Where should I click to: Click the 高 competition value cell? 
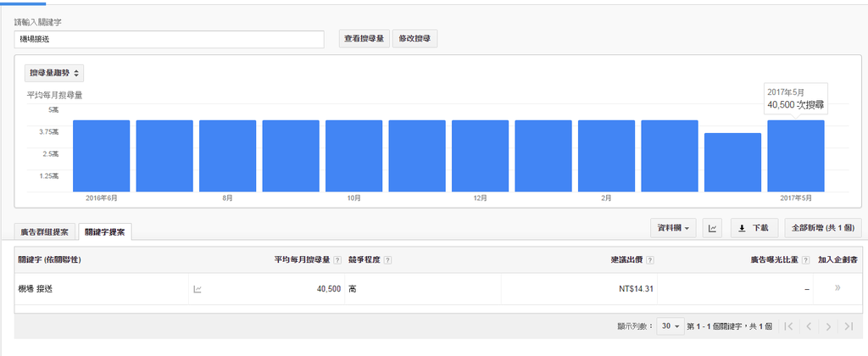tap(352, 289)
